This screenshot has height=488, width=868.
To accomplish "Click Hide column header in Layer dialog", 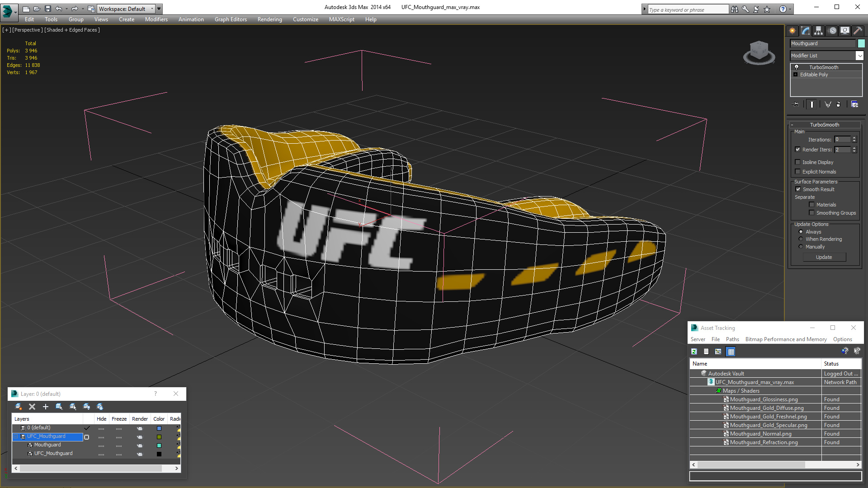I will coord(101,419).
